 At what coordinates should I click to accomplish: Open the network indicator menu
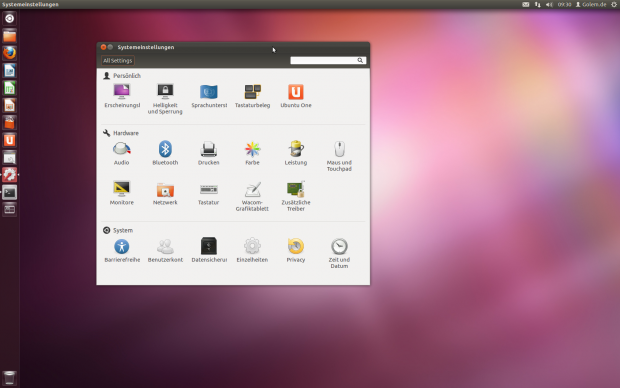pyautogui.click(x=537, y=4)
